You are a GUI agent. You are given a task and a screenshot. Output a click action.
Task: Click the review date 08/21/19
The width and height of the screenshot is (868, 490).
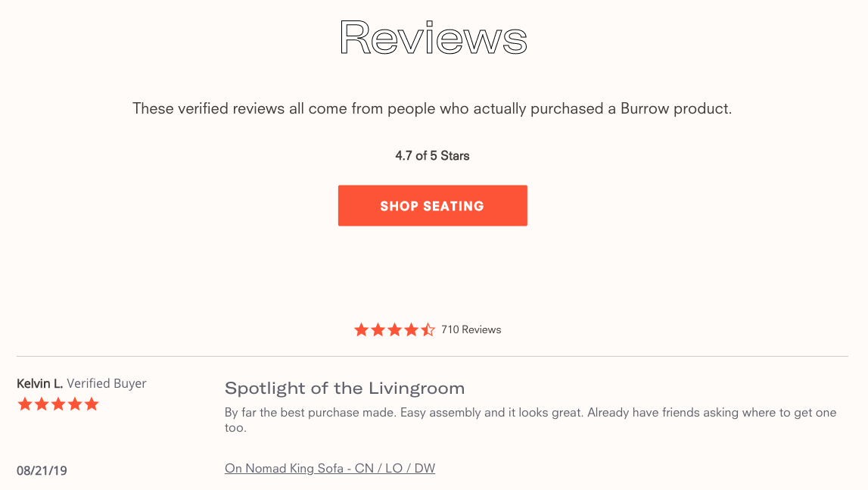[x=42, y=470]
